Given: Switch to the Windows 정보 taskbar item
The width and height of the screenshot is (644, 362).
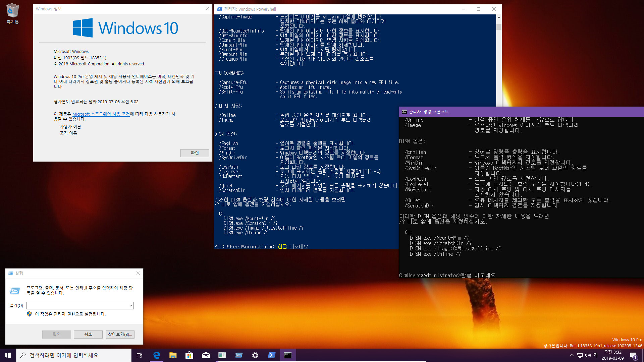Looking at the screenshot, I should tap(222, 355).
